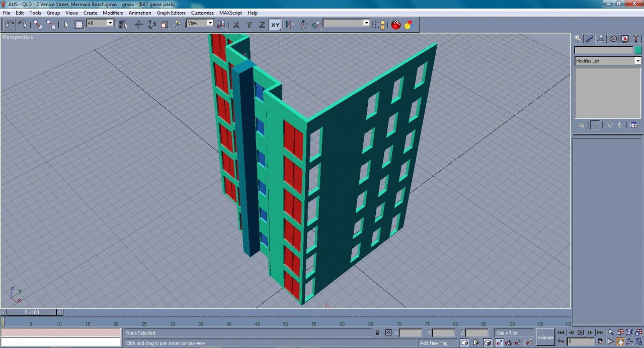Click the object name field in command panel
Image resolution: width=644 pixels, height=348 pixels.
[604, 50]
